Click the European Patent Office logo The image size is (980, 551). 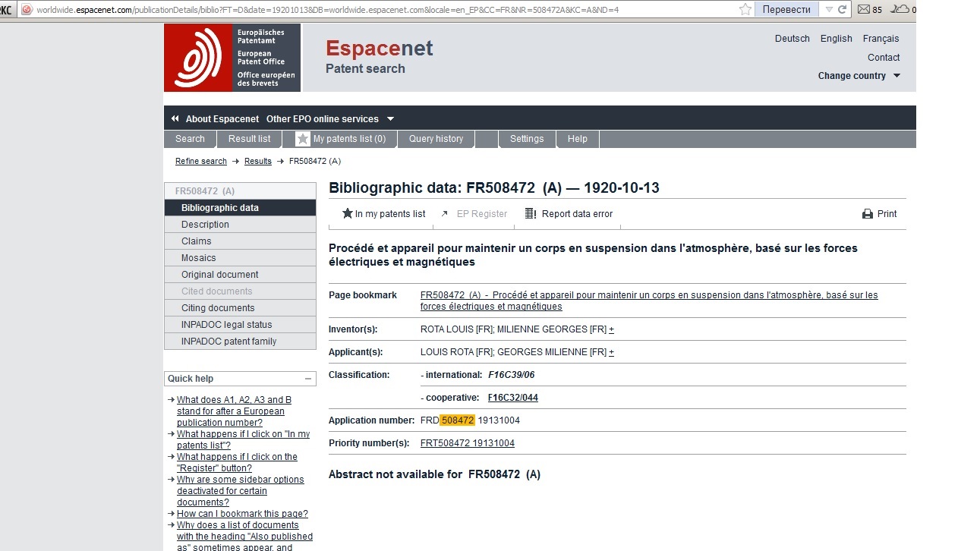232,58
